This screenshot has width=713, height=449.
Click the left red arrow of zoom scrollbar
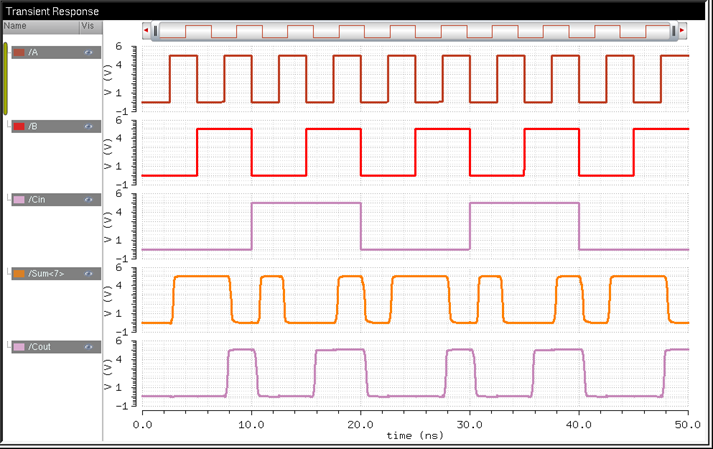(x=146, y=31)
